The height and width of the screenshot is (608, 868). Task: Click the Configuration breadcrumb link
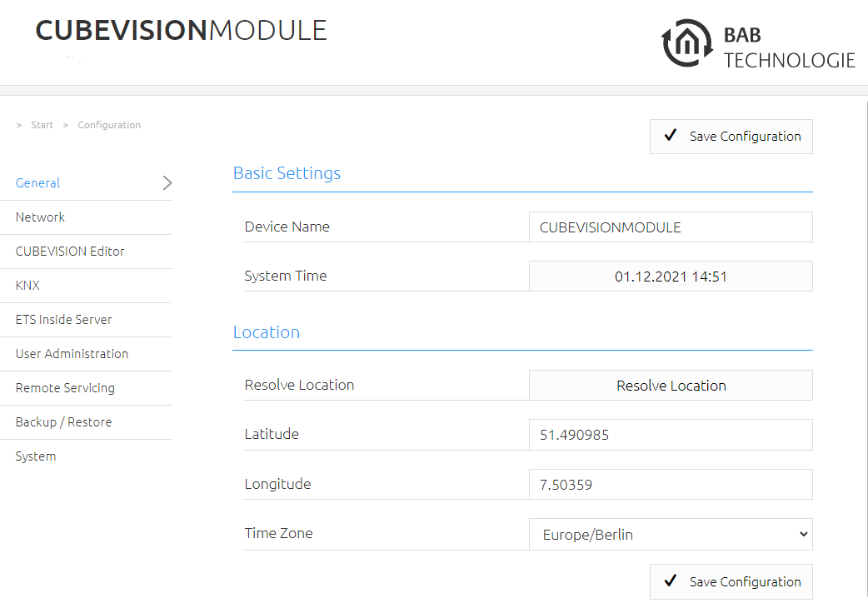109,125
